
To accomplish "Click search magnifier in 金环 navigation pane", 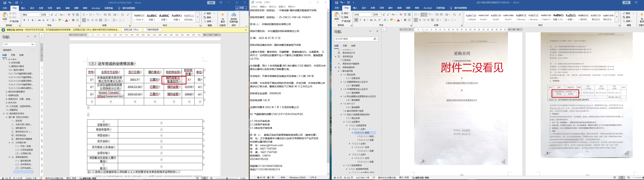I will 375,39.
